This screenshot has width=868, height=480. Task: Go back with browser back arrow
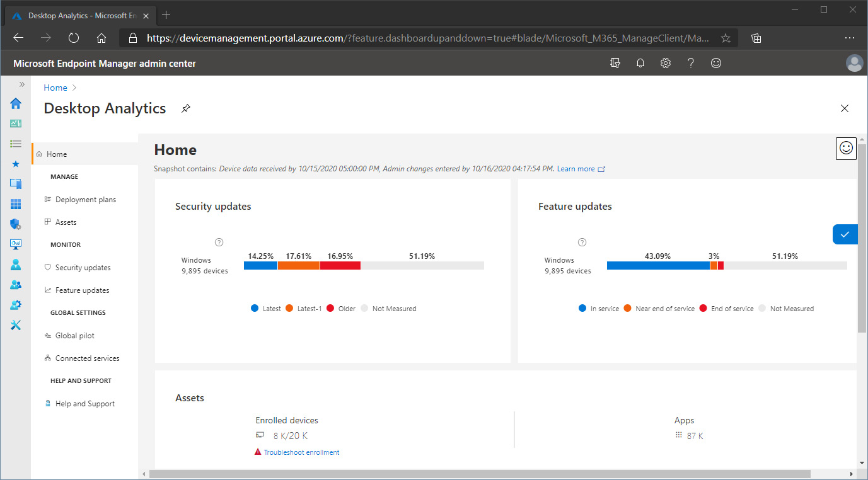18,38
